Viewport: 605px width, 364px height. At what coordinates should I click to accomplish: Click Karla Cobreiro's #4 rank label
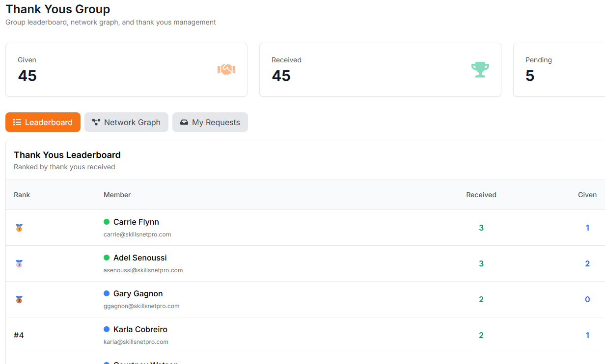click(19, 336)
